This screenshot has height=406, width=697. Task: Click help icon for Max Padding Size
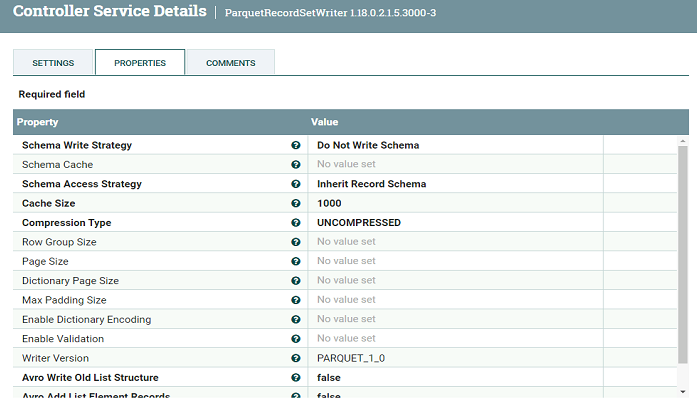coord(296,300)
